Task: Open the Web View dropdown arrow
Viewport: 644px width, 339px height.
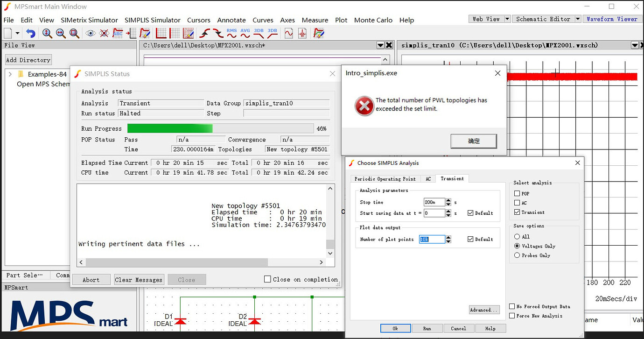Action: (x=508, y=19)
